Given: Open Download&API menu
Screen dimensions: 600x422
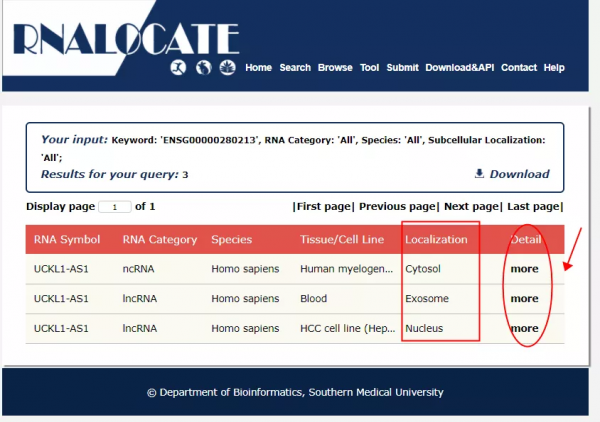Looking at the screenshot, I should 460,68.
